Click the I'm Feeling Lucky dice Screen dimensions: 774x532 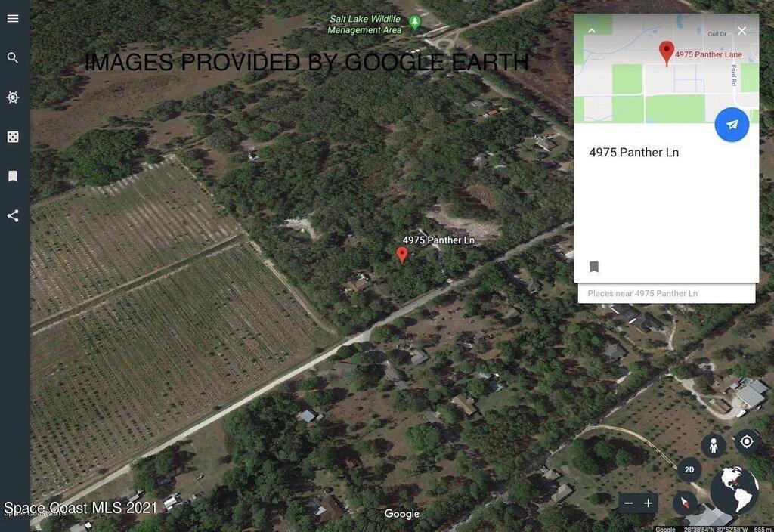pos(13,137)
